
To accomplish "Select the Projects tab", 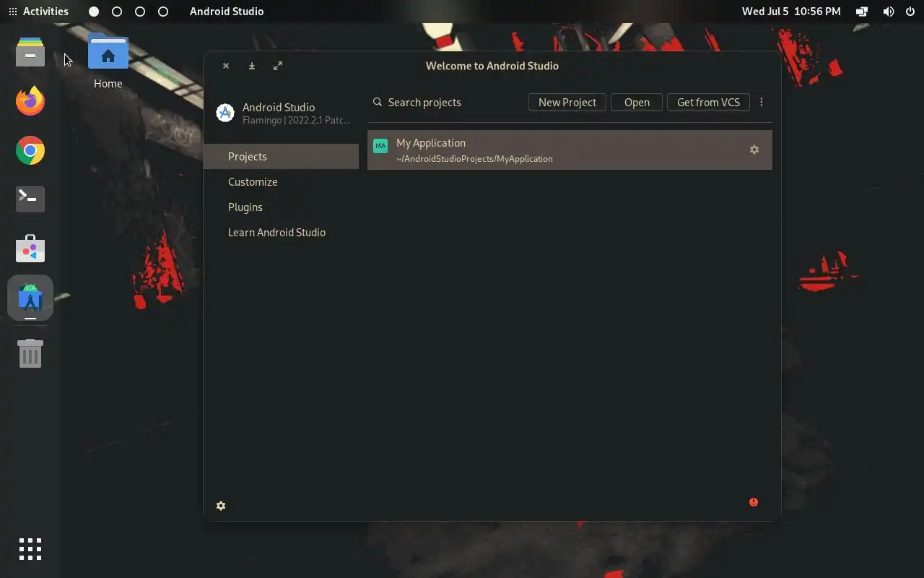I will pos(281,156).
